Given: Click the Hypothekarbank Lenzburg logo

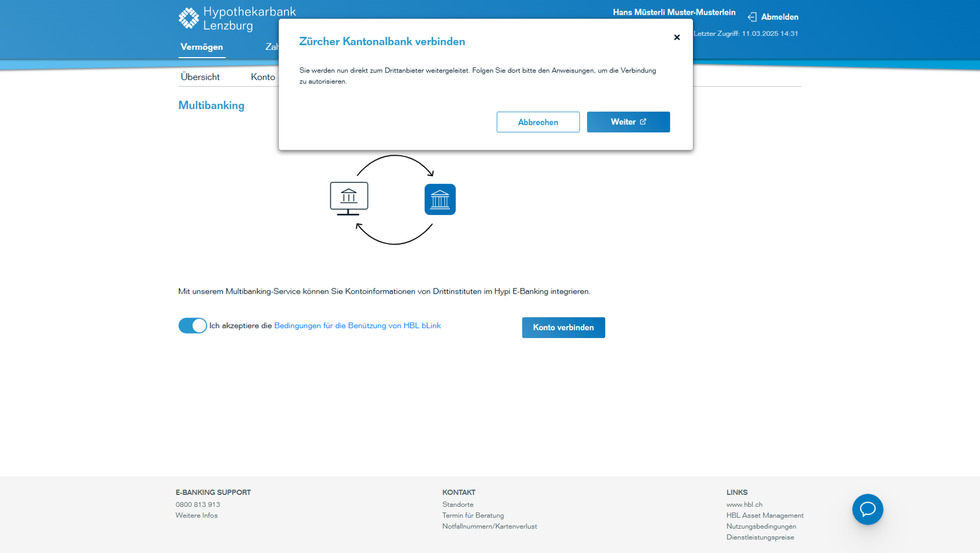Looking at the screenshot, I should pos(236,19).
